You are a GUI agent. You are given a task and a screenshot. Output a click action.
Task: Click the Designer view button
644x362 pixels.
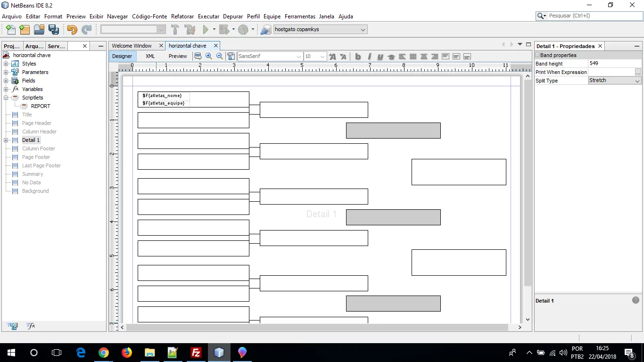[x=122, y=56]
